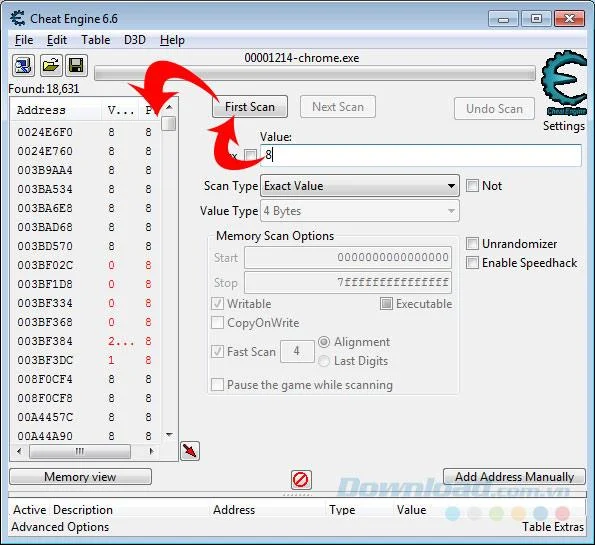The width and height of the screenshot is (595, 545).
Task: Click the red no-entry clear list icon
Action: click(301, 480)
